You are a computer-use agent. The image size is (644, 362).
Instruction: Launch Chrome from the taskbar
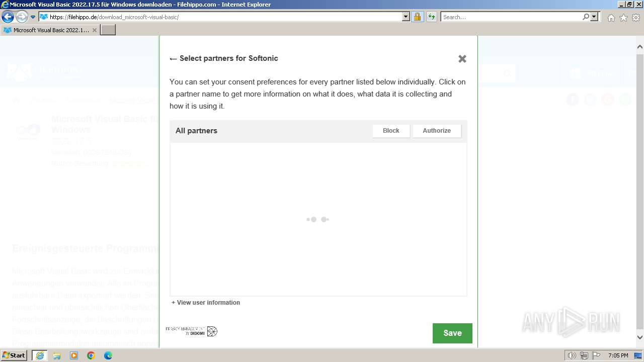point(91,355)
